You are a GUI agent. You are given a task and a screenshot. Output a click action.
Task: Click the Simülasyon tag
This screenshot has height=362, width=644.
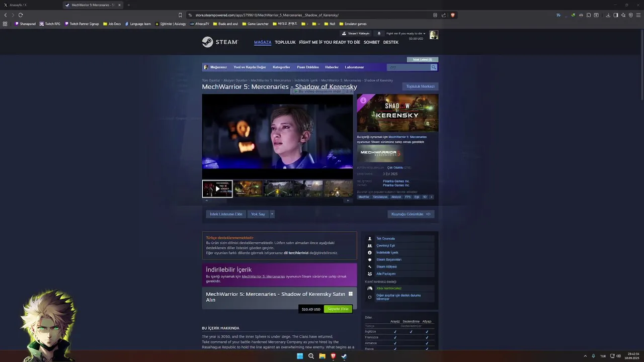tap(380, 197)
